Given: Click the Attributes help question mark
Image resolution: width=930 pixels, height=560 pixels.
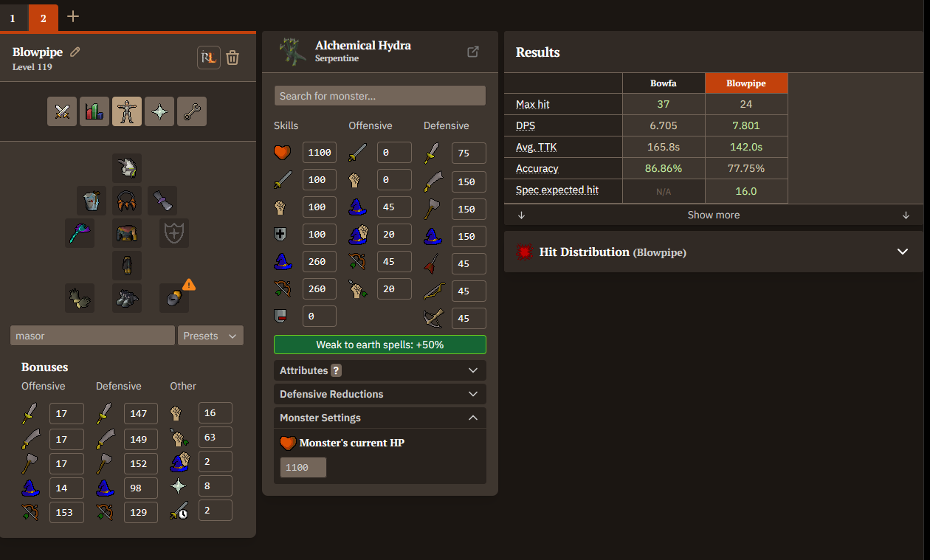Looking at the screenshot, I should coord(336,370).
